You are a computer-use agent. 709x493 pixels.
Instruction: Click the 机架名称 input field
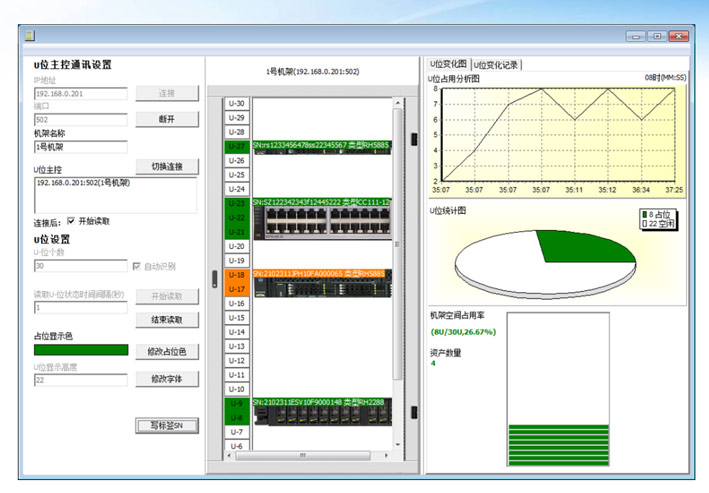[81, 147]
